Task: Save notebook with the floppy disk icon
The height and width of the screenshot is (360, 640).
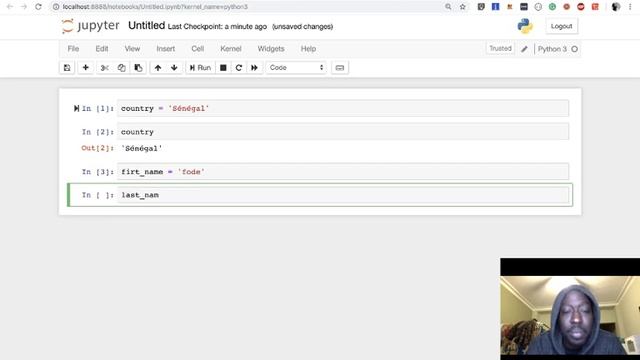Action: (67, 68)
